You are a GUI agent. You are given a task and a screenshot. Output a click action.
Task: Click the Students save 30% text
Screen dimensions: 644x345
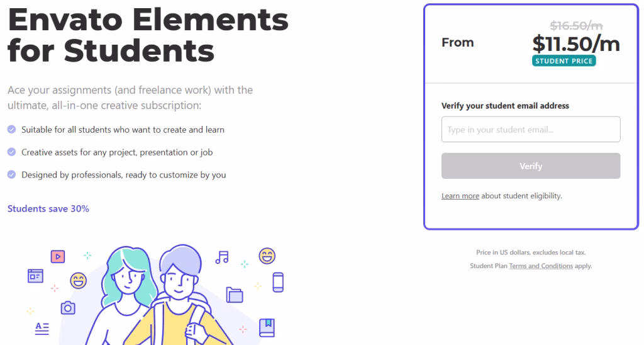tap(48, 209)
